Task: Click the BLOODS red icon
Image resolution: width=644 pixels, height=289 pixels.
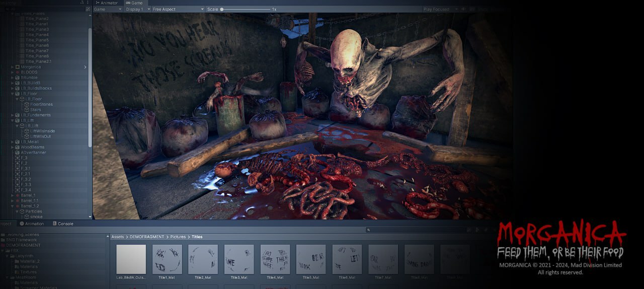Action: (18, 72)
